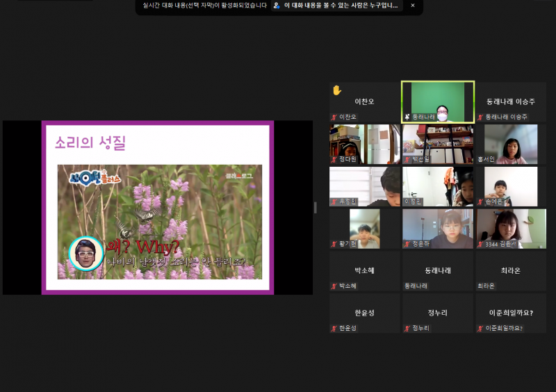Screen dimensions: 556x392
Task: Click the muted mic icon beside 우정인
Action: pyautogui.click(x=334, y=202)
